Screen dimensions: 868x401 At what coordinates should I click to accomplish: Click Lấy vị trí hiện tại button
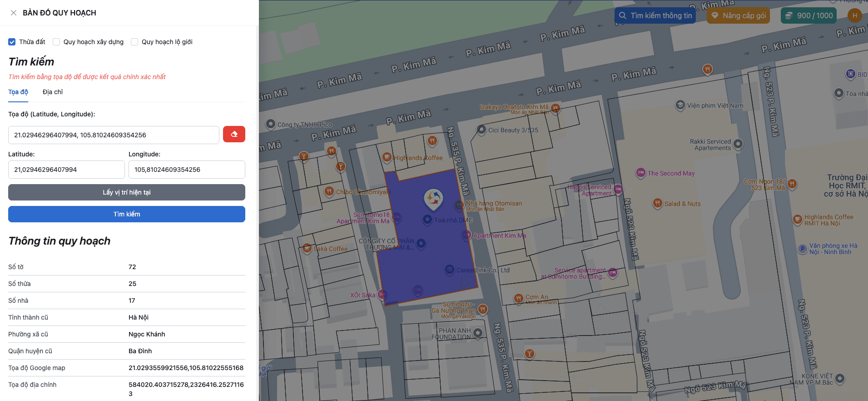coord(127,192)
